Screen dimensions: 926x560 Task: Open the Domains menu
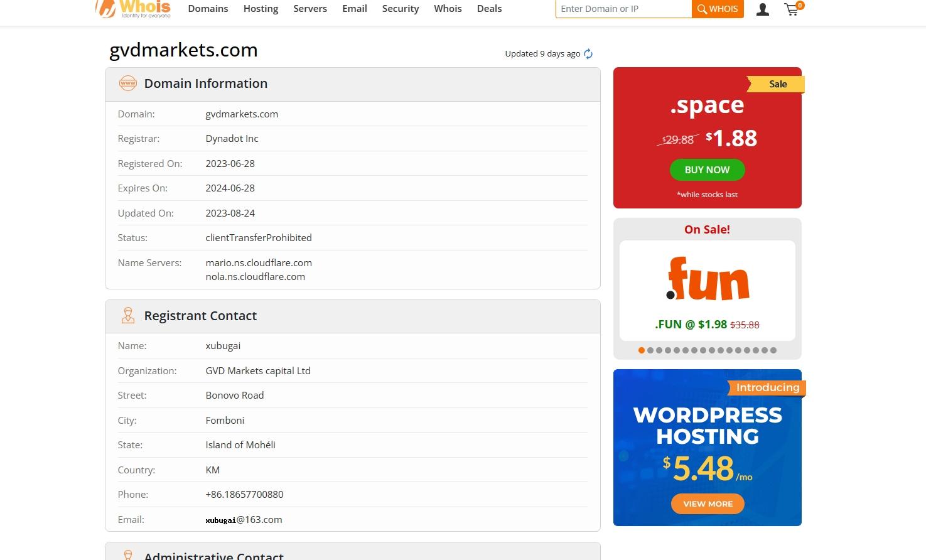pos(208,9)
